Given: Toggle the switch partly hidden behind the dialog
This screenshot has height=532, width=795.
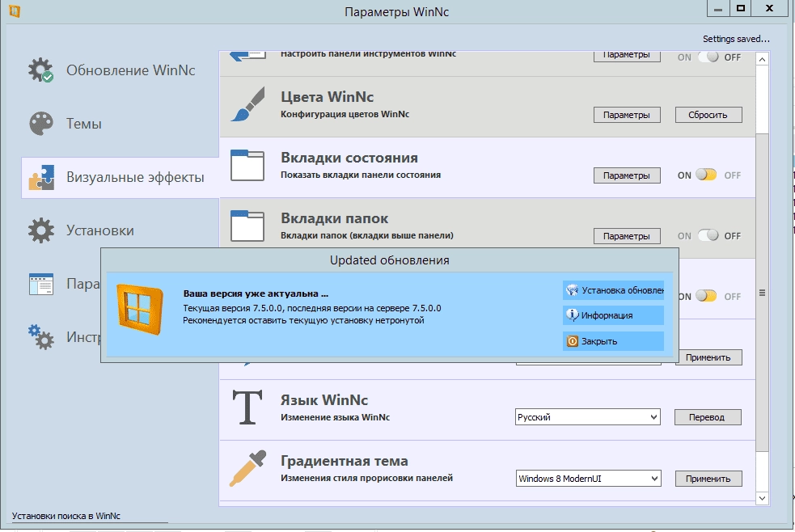Looking at the screenshot, I should (706, 296).
